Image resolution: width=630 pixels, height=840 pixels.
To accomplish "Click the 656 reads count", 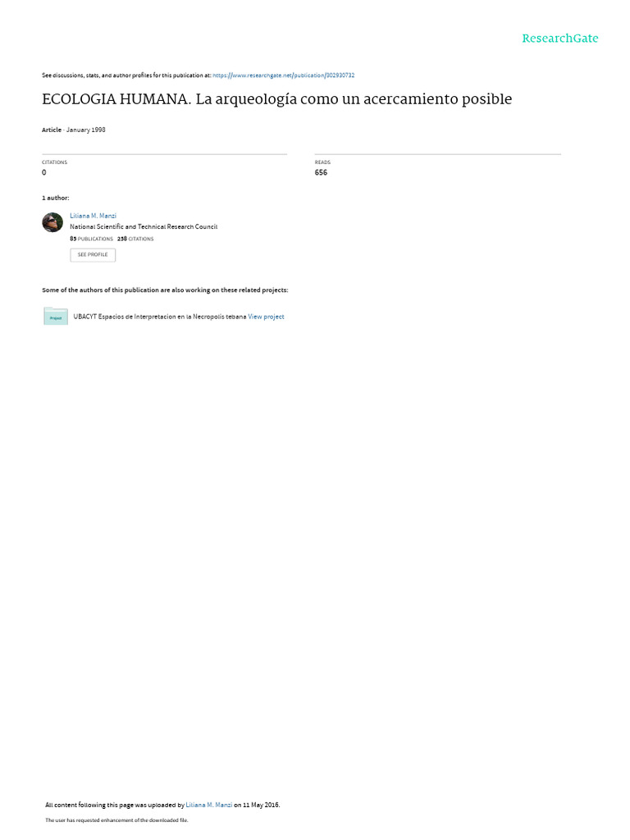I will pyautogui.click(x=321, y=172).
